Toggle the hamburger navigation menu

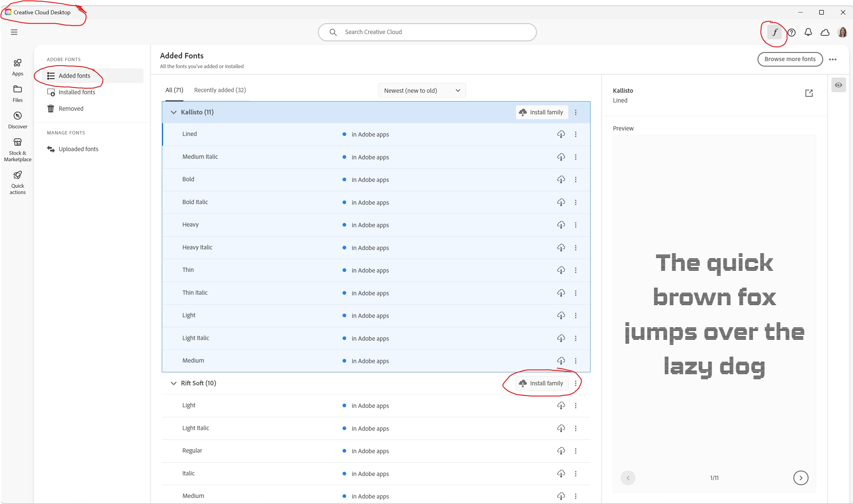14,32
